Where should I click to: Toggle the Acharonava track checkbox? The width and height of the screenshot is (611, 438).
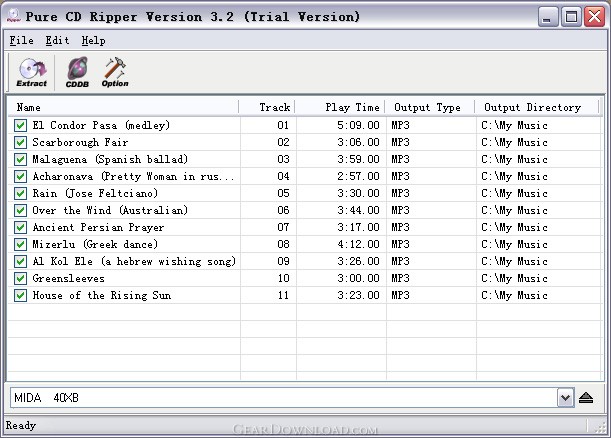coord(20,177)
